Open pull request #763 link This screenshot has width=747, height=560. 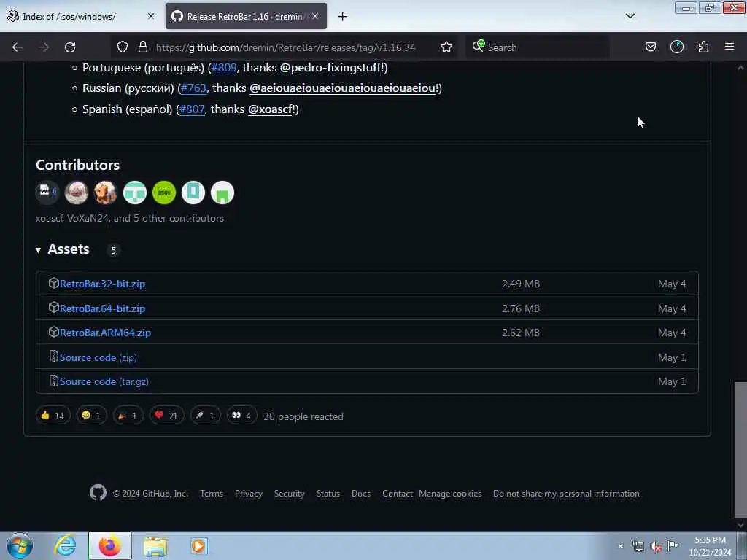click(x=193, y=88)
